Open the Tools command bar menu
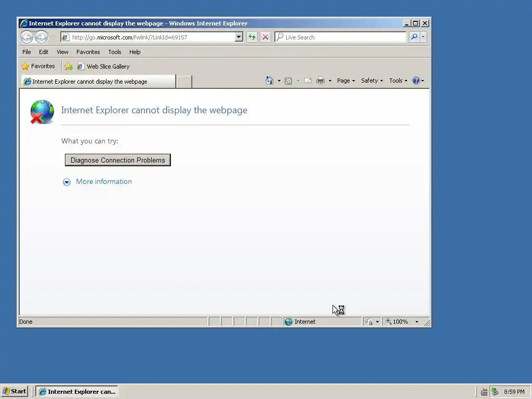 pos(398,81)
